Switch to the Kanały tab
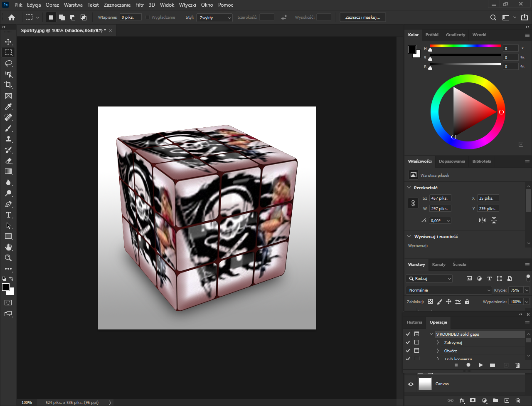The width and height of the screenshot is (532, 406). click(438, 264)
